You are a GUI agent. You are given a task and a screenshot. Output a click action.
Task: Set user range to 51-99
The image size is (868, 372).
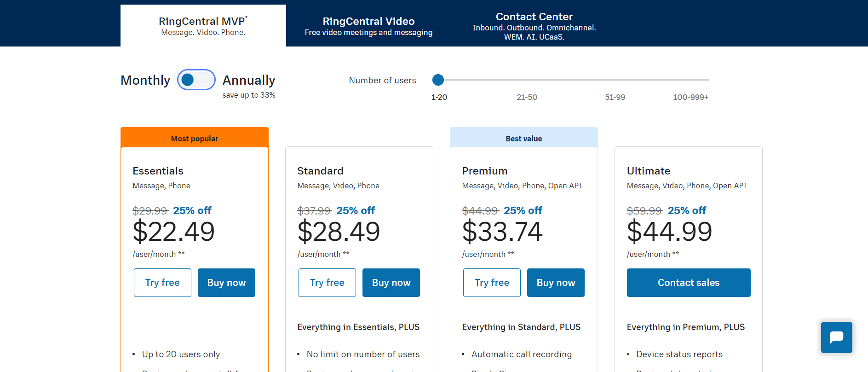click(x=615, y=97)
